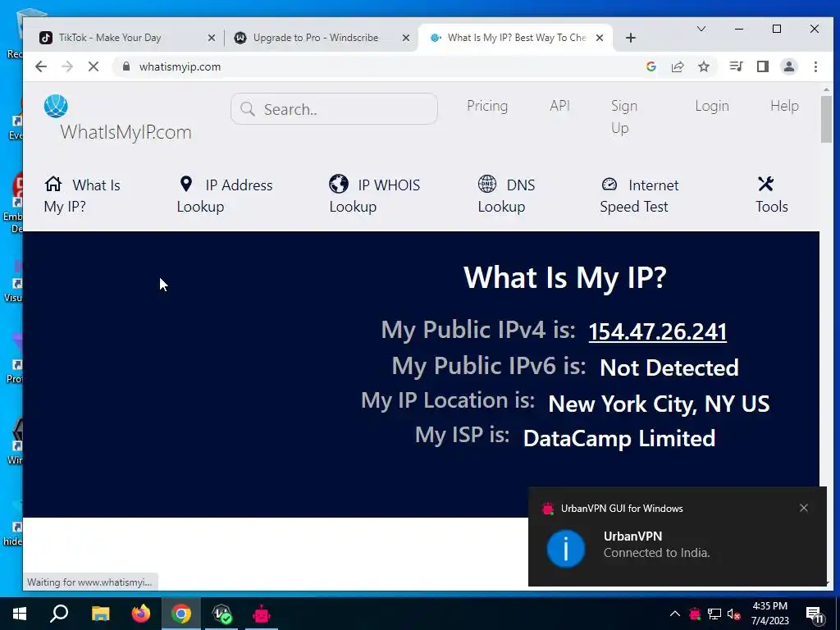Share this page via share icon
The image size is (840, 630).
pos(678,66)
